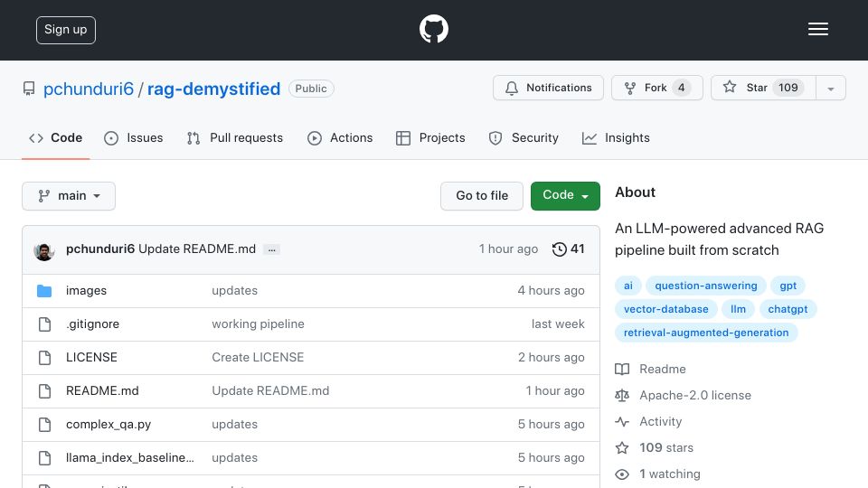Click the images folder icon
This screenshot has width=868, height=488.
coord(44,291)
